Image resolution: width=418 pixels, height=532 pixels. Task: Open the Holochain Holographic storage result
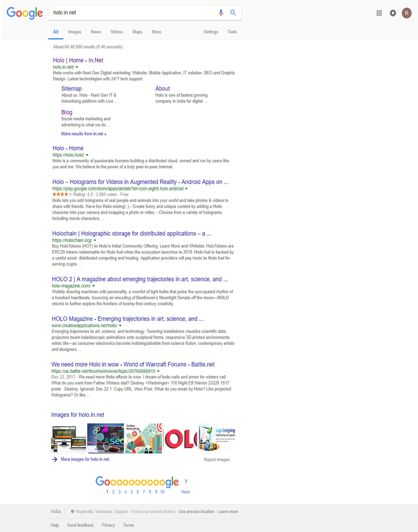pyautogui.click(x=132, y=233)
